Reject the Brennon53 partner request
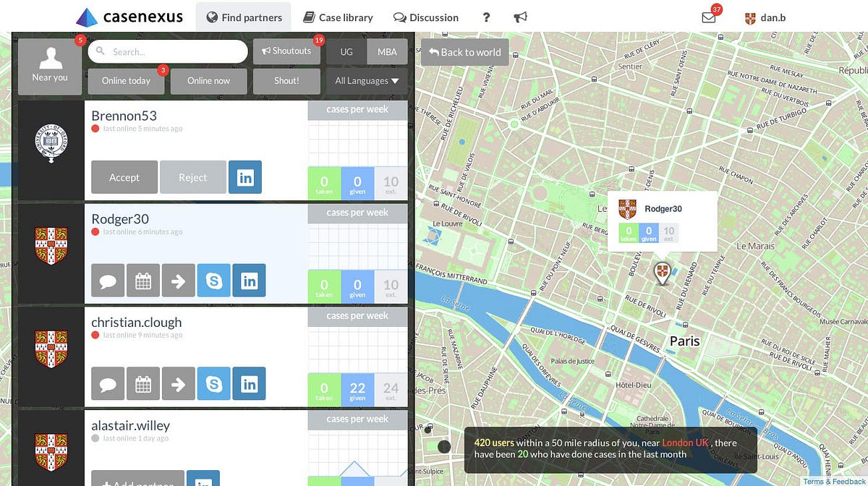Viewport: 868px width, 486px height. [192, 177]
